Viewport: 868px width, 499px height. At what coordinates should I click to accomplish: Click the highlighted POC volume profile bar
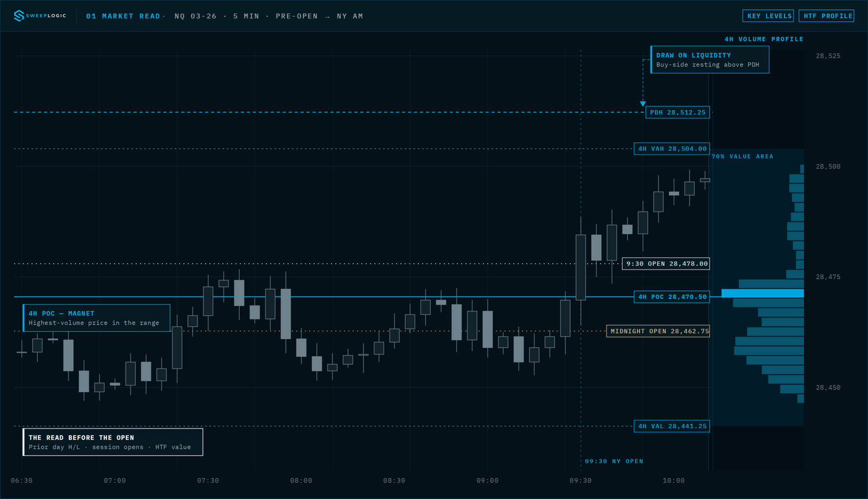[762, 293]
